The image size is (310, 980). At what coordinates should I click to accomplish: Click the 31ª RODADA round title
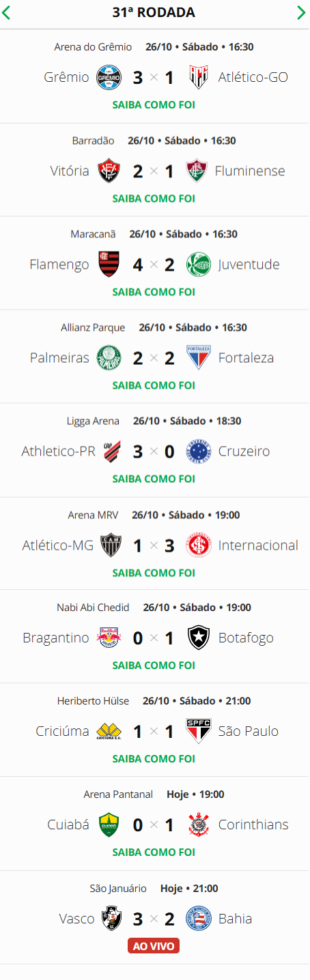point(154,12)
